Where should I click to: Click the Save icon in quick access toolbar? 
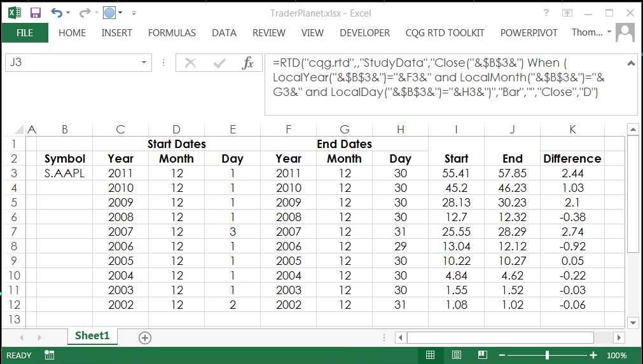36,13
